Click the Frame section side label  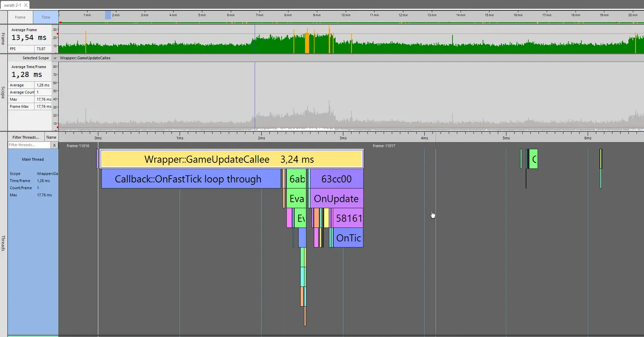4,39
